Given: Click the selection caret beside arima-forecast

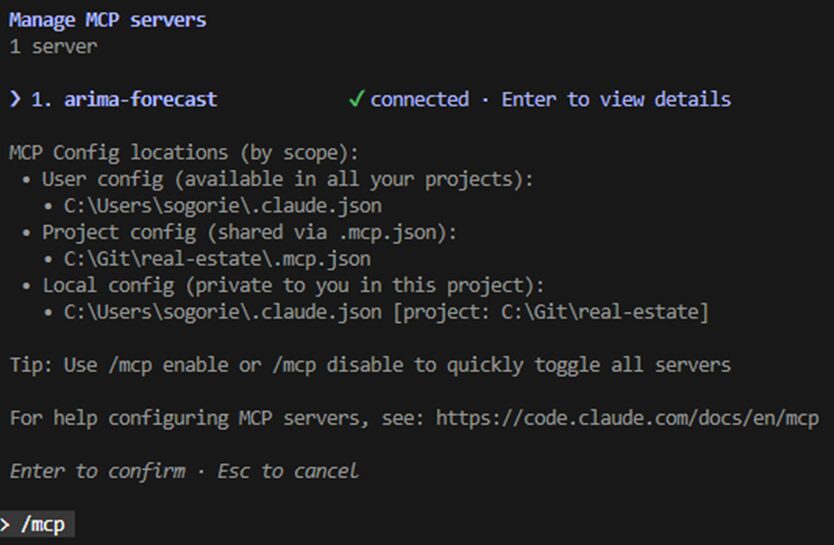Looking at the screenshot, I should point(15,99).
